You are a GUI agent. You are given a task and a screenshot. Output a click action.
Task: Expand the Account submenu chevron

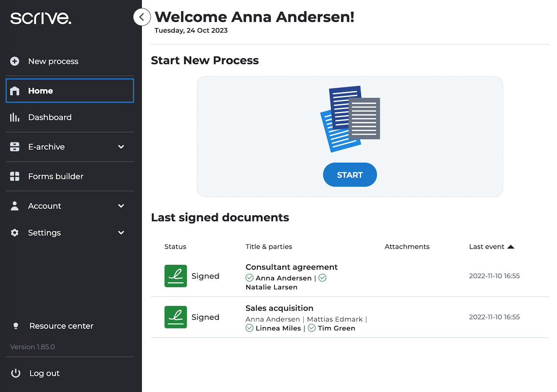click(121, 206)
